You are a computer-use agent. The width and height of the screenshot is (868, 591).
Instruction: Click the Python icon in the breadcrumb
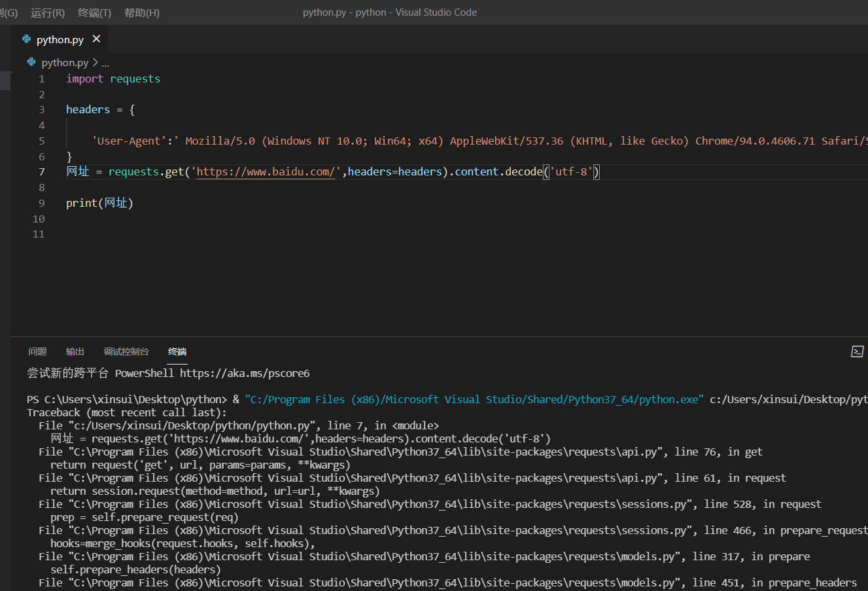tap(31, 62)
